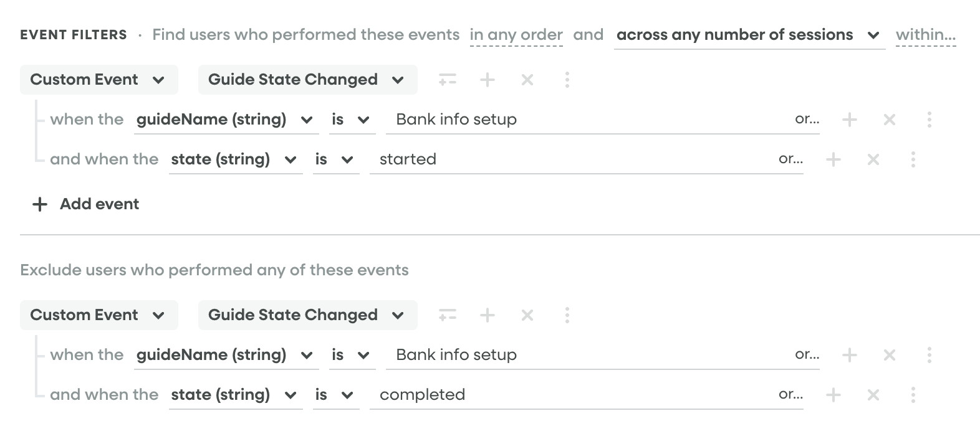Delete the 'started' state condition row
This screenshot has width=980, height=426.
pyautogui.click(x=873, y=159)
